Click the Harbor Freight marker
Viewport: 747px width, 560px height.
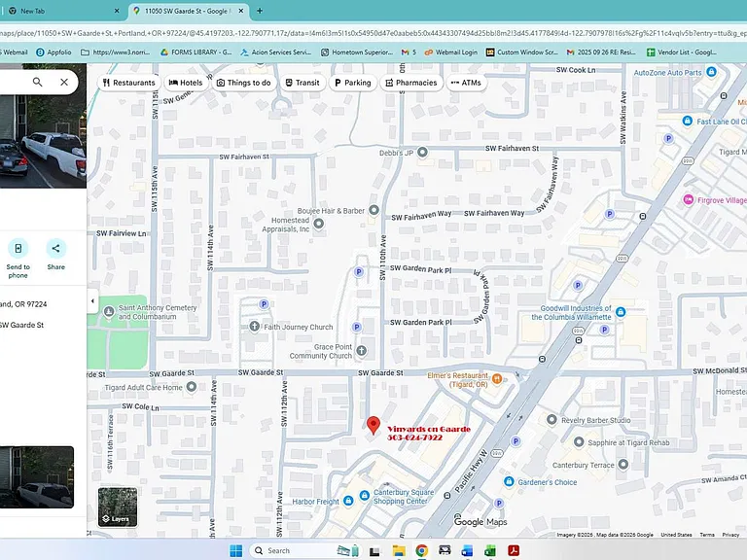[x=348, y=501]
